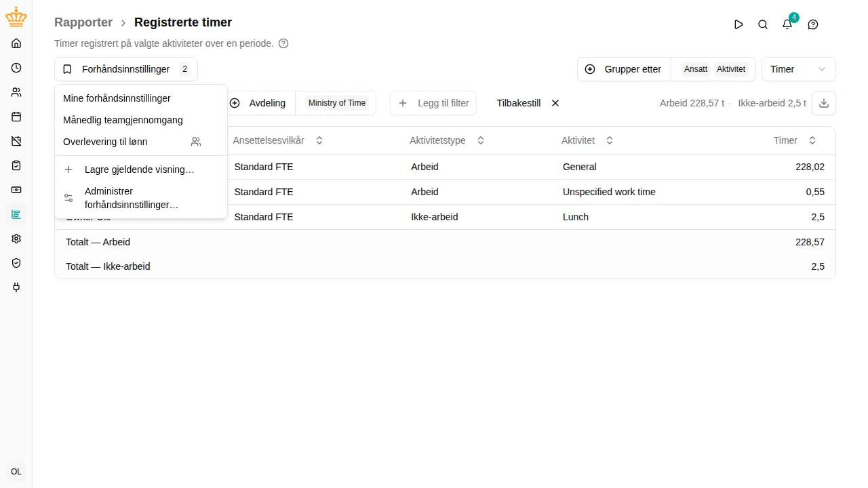Open the Timer unit dropdown

click(x=799, y=69)
